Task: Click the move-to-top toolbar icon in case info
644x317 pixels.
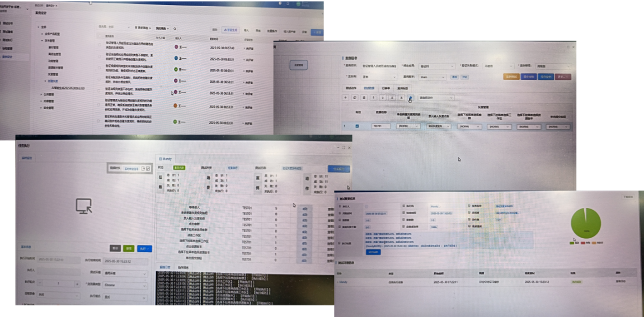Action: [392, 98]
